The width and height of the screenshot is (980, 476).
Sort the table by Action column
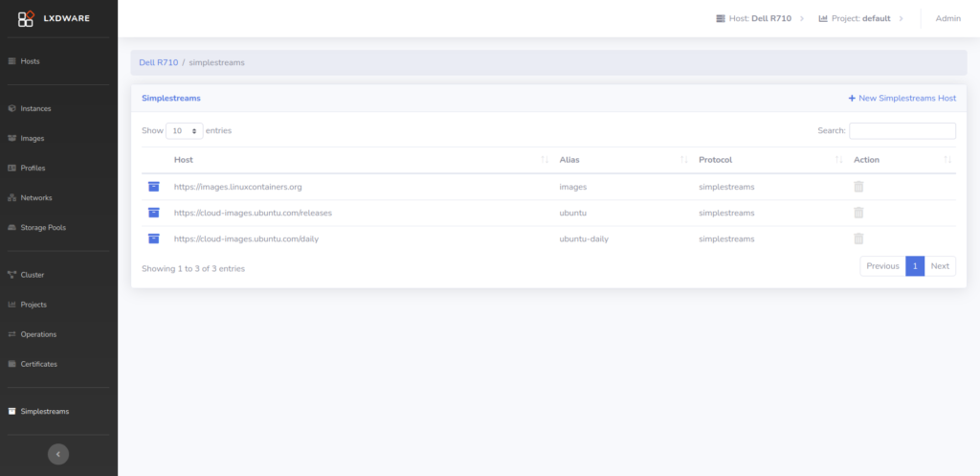point(902,160)
